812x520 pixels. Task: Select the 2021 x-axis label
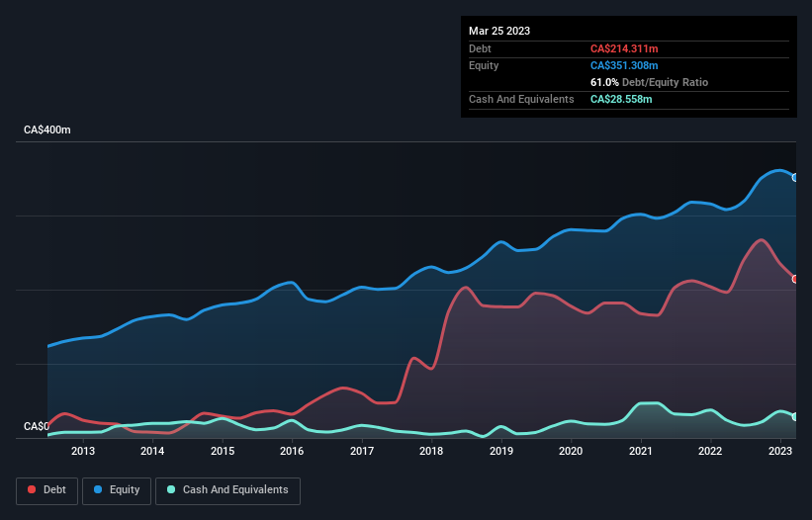coord(641,451)
